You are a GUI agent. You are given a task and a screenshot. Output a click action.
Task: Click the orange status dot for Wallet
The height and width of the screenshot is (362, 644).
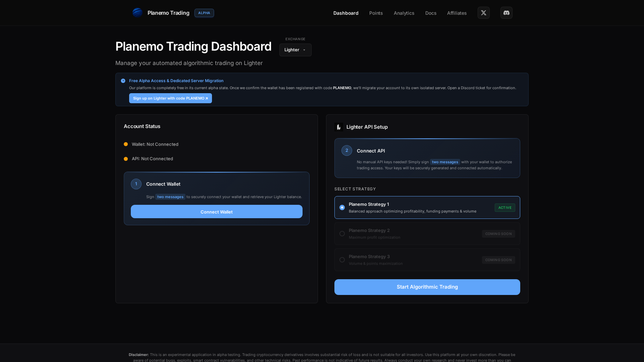[x=125, y=144]
